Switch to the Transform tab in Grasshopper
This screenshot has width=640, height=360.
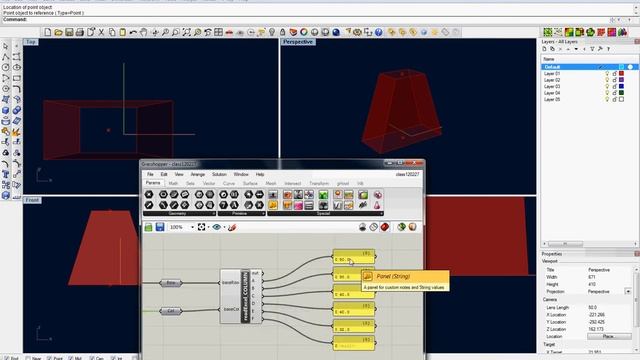point(319,184)
